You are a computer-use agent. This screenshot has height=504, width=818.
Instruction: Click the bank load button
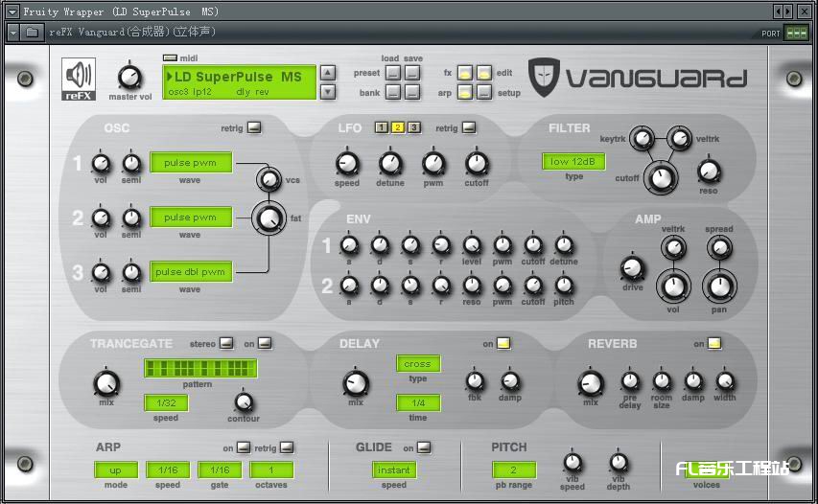click(393, 92)
